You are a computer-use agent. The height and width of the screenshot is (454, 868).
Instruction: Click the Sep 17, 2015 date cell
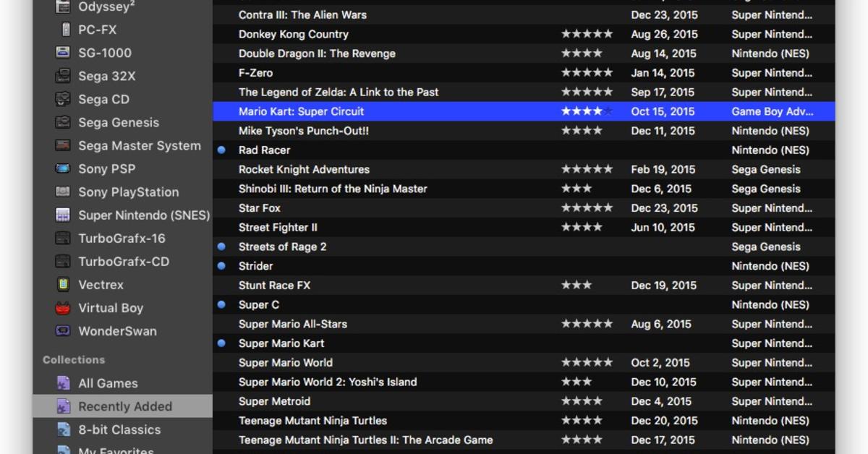[663, 92]
